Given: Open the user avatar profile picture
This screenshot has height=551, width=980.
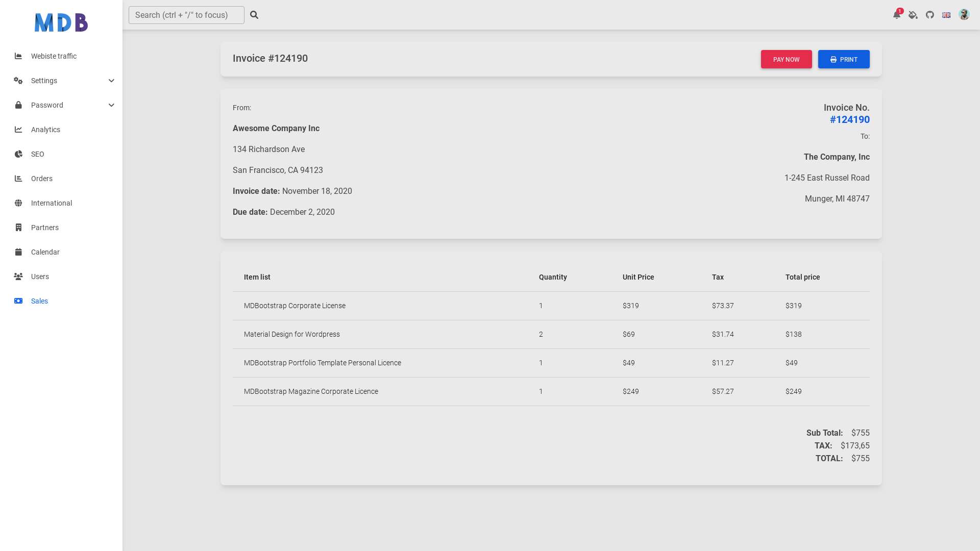Looking at the screenshot, I should (964, 15).
